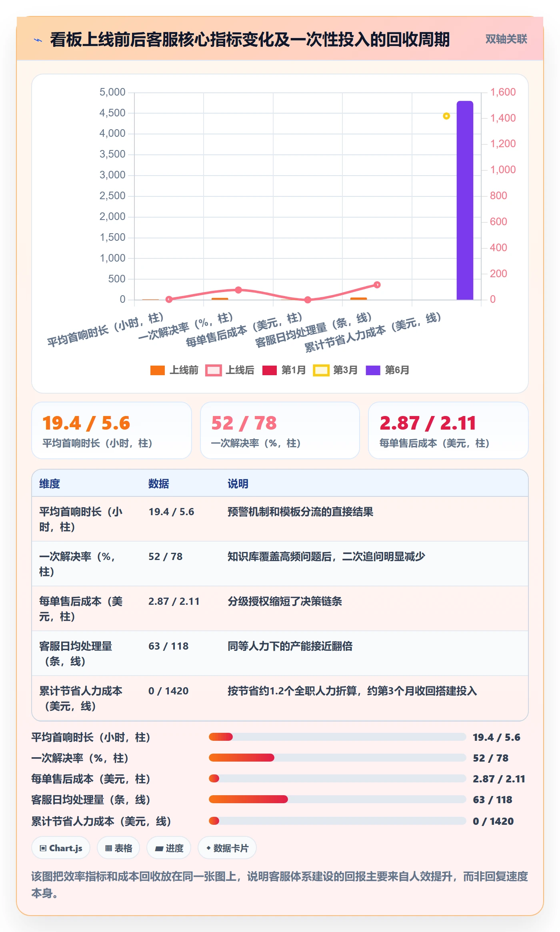Click x-axis label 平均首响时长（小时，柱）
The image size is (560, 932).
[x=106, y=330]
